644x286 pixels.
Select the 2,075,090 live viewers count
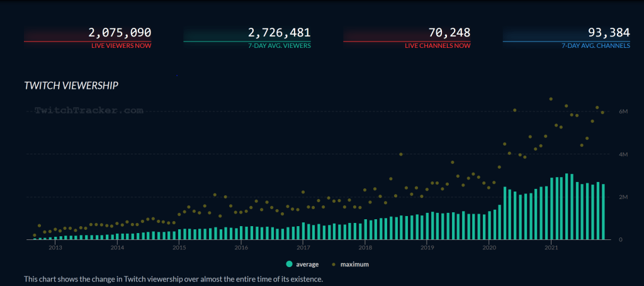pos(120,32)
